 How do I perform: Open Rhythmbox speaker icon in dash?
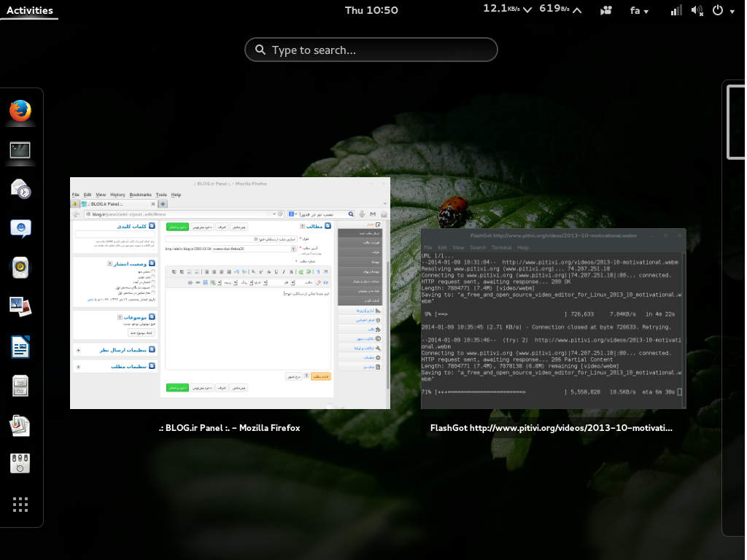coord(20,268)
